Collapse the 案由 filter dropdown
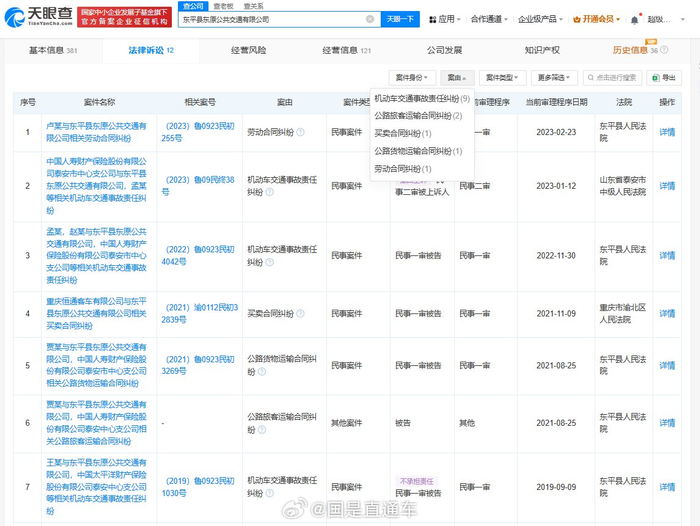700x526 pixels. [456, 77]
